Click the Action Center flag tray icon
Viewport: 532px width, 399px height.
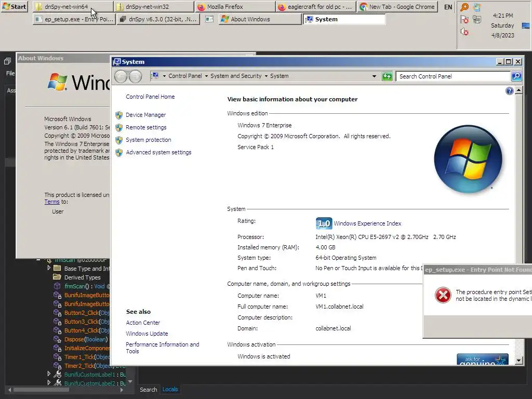(464, 19)
